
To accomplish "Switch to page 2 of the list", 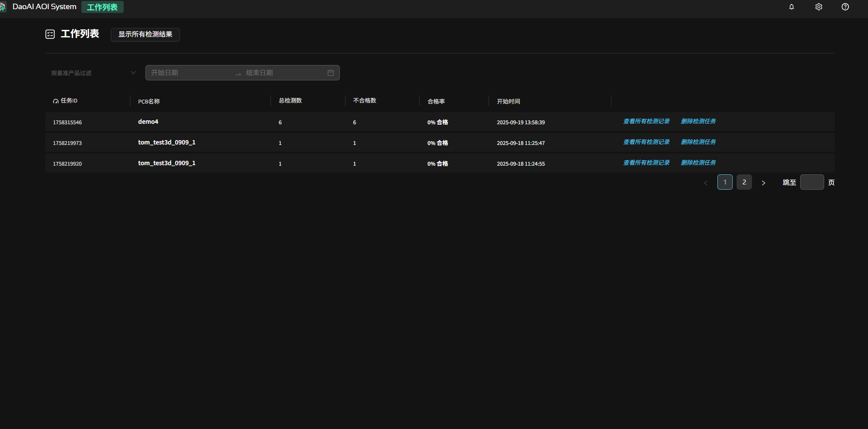I will pyautogui.click(x=744, y=182).
